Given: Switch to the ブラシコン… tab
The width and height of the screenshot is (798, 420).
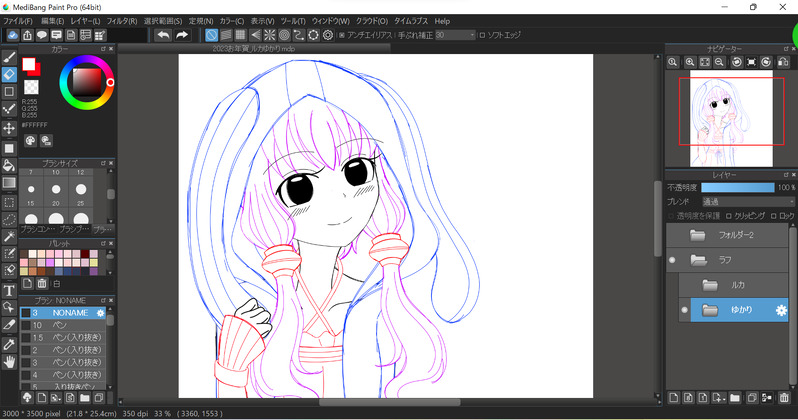Looking at the screenshot, I should [37, 230].
